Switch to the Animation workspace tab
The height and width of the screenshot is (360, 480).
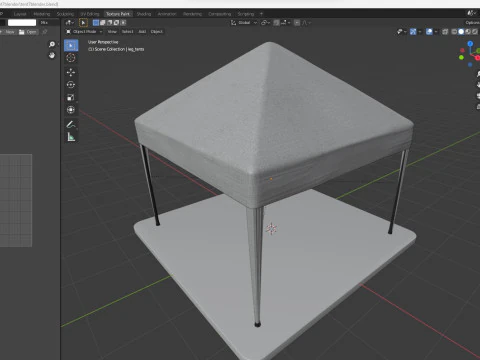[167, 14]
